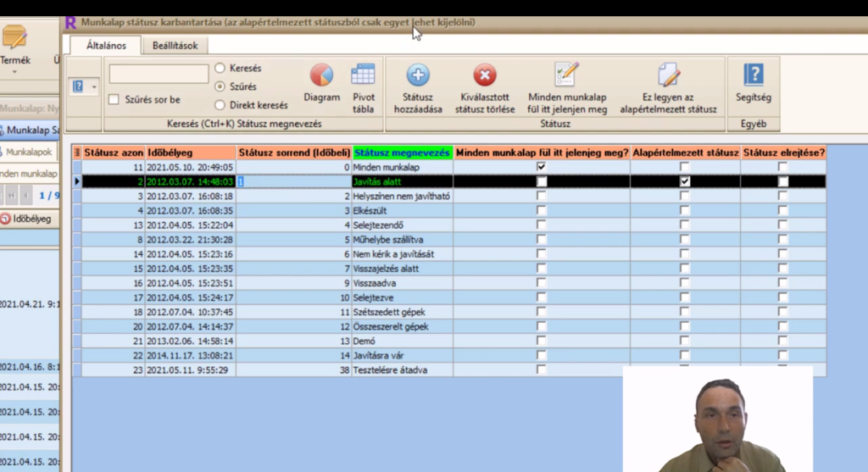Click Minden munkalap fül itt jelenjen meg icon
Viewport: 868px width, 472px height.
(x=566, y=75)
